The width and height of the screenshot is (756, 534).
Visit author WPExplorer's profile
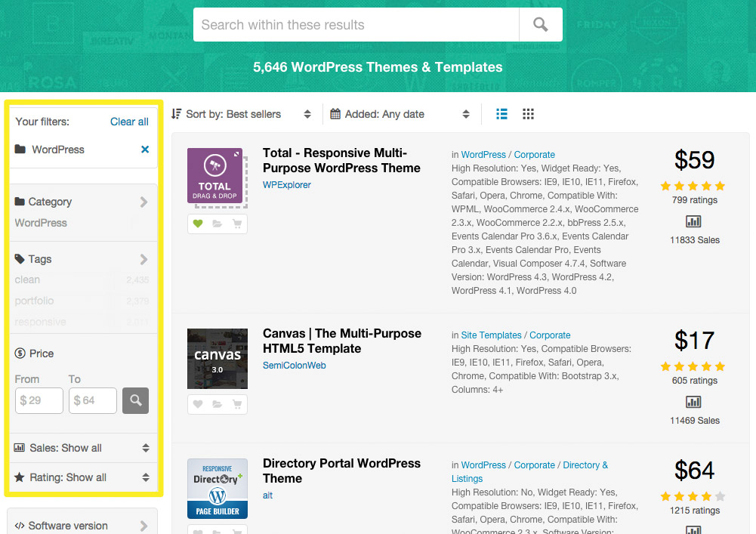287,185
